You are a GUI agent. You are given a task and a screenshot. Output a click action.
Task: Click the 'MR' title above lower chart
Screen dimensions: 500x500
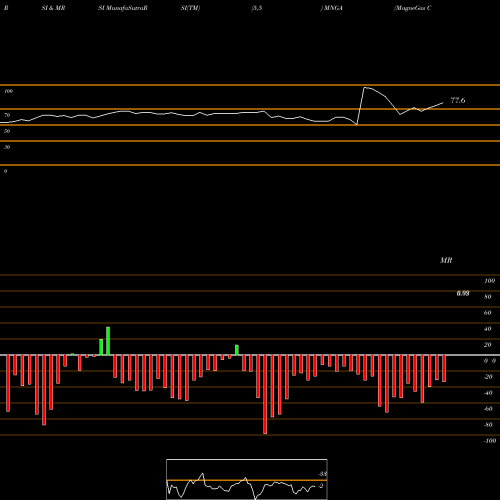point(446,260)
